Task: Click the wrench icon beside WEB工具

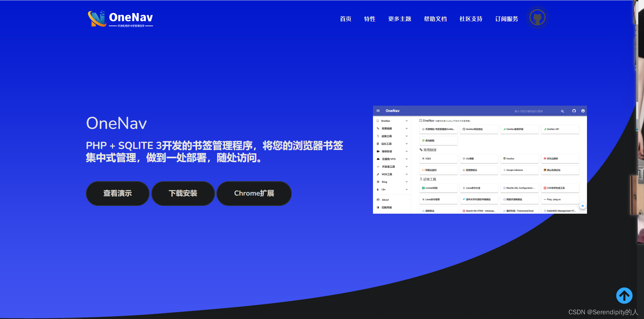Action: 378,174
